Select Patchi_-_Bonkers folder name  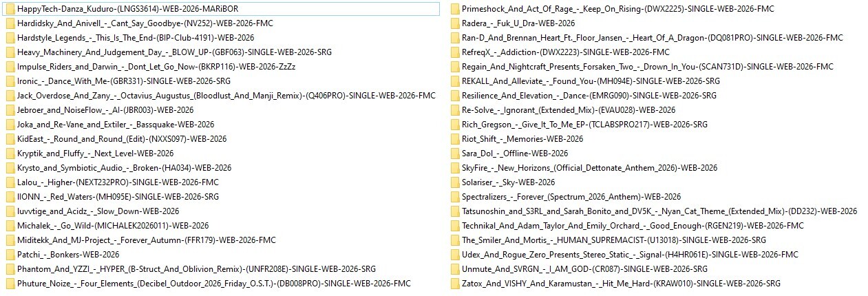coord(69,255)
